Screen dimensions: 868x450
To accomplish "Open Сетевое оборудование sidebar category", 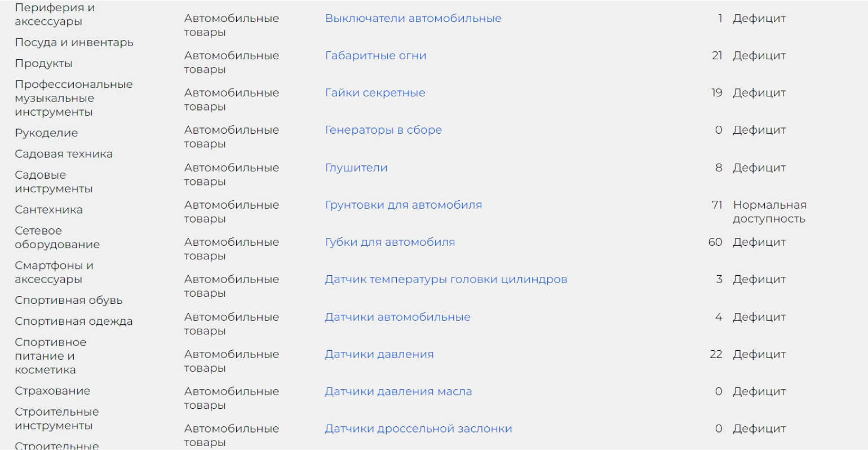I will pyautogui.click(x=57, y=237).
